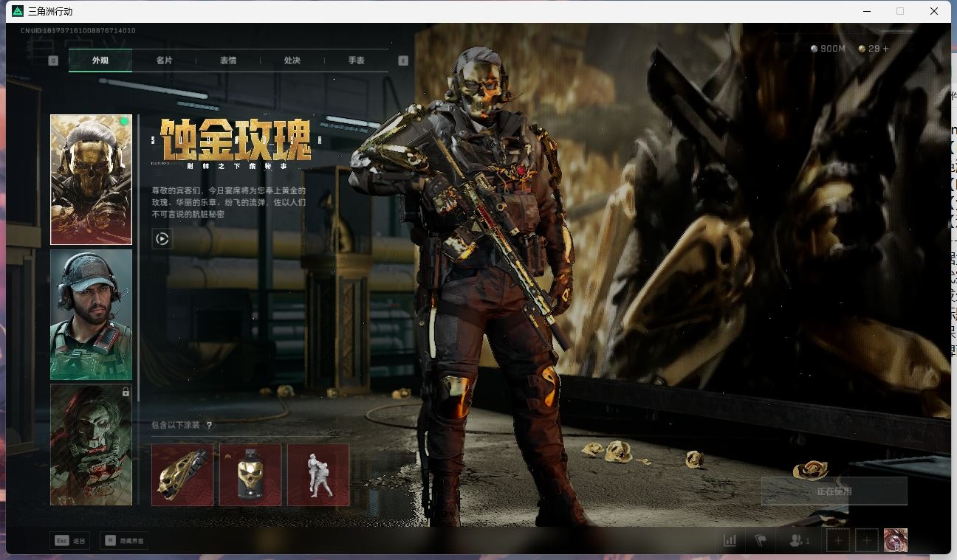View the gold skull knuckle item thumbnail
Screen dimensions: 957x560
tap(182, 474)
